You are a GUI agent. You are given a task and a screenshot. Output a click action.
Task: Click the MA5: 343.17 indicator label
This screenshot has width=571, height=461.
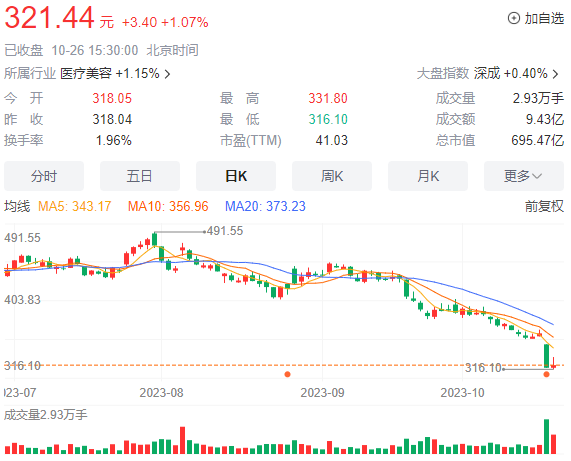(x=75, y=206)
